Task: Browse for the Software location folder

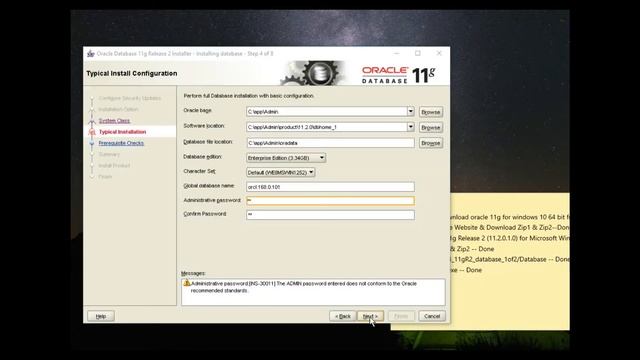Action: [431, 127]
